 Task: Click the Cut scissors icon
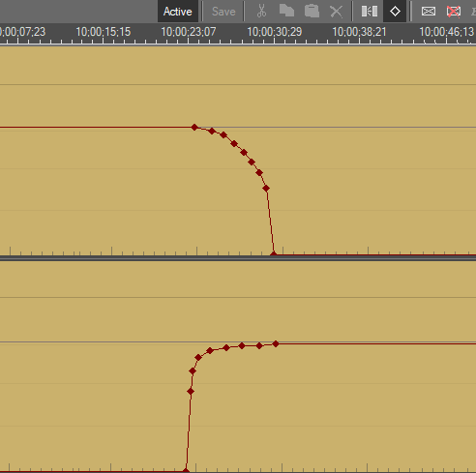point(261,12)
